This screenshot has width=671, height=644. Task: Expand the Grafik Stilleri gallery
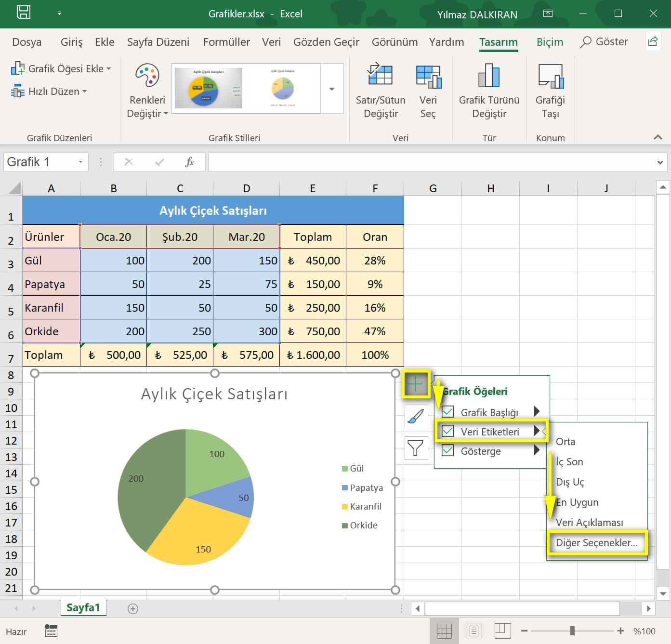tap(332, 89)
